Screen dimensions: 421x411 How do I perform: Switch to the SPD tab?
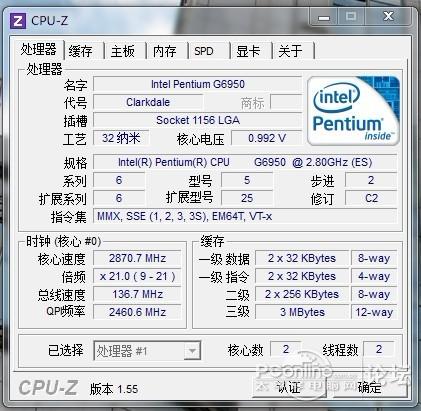coord(204,51)
